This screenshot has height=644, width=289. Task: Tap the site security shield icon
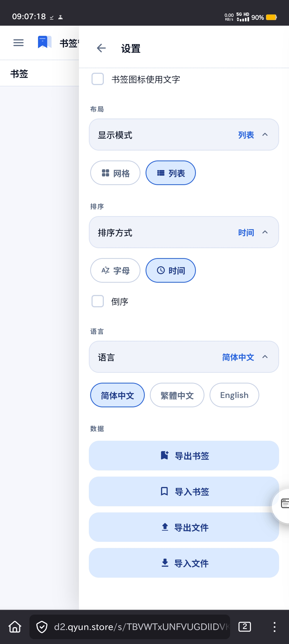pyautogui.click(x=42, y=627)
